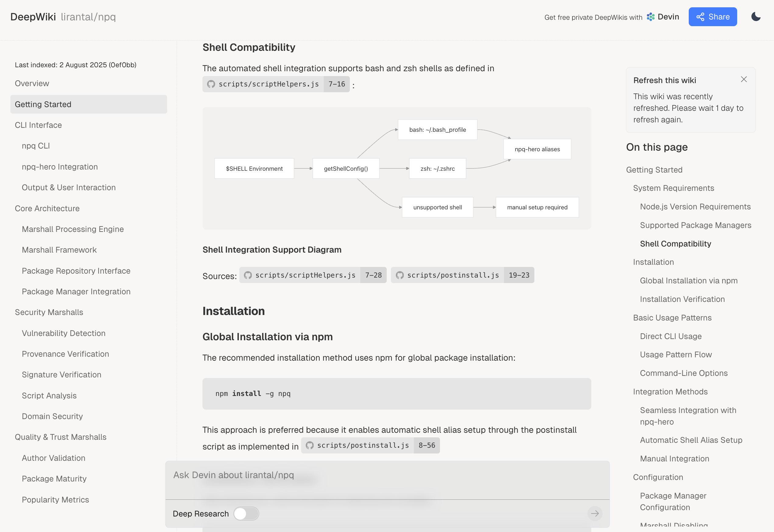Jump to Automatic Shell Alias Setup
The width and height of the screenshot is (774, 532).
click(691, 440)
